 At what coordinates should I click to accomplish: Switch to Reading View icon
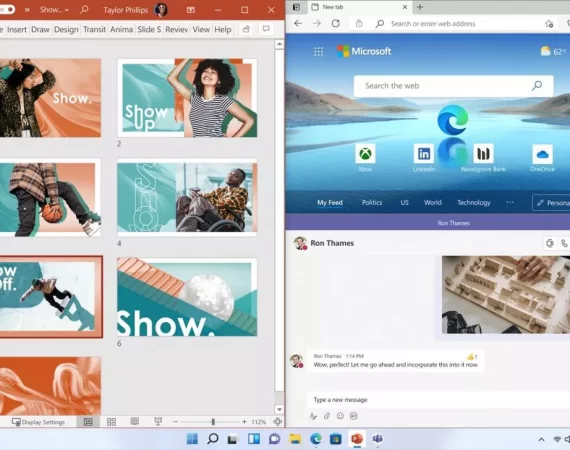point(135,422)
